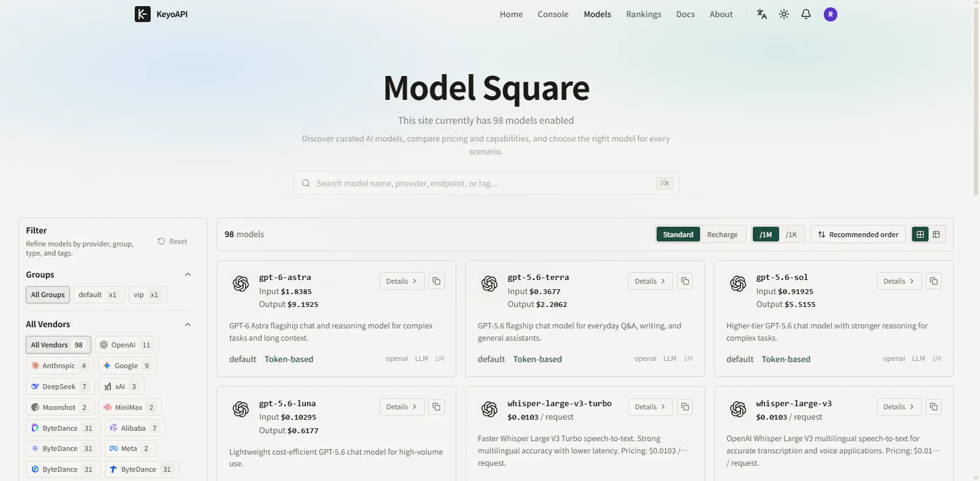Filter models by Anthropic vendor
This screenshot has width=980, height=481.
pyautogui.click(x=60, y=366)
